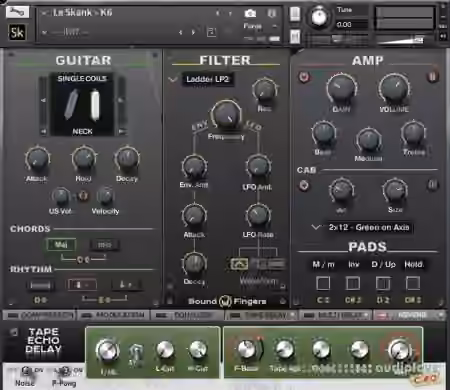Select the first sustained rhythm pattern button
This screenshot has width=450, height=390.
pos(40,285)
